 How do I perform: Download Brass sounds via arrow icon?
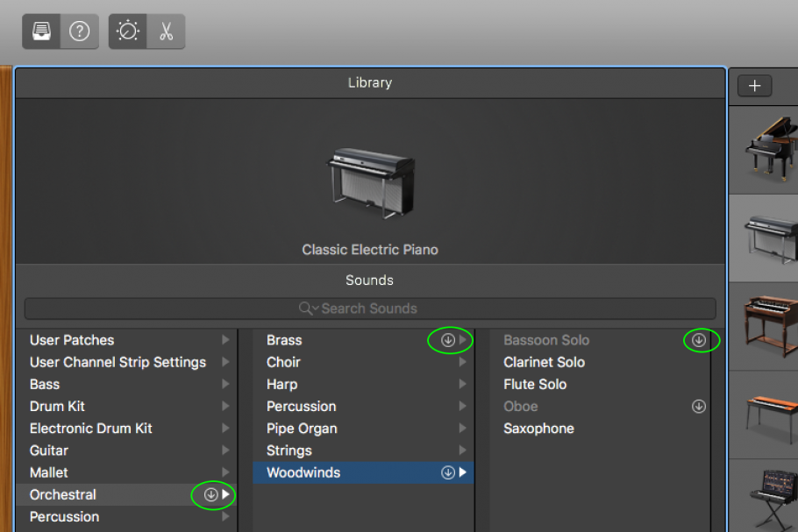[448, 340]
